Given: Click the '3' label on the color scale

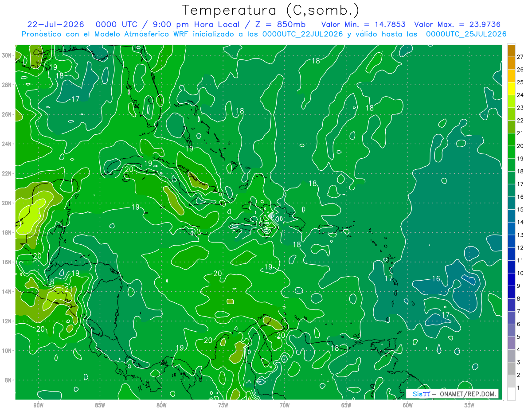Looking at the screenshot, I should pyautogui.click(x=519, y=362).
